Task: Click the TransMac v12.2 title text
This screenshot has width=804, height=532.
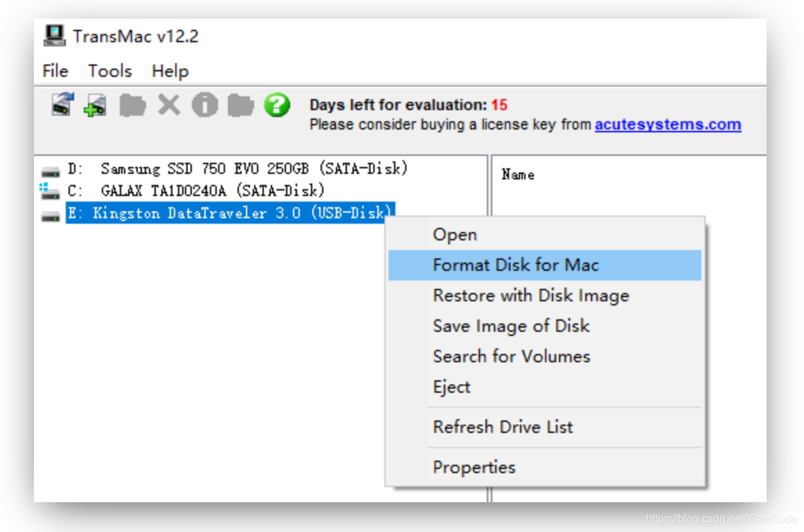Action: coord(135,36)
